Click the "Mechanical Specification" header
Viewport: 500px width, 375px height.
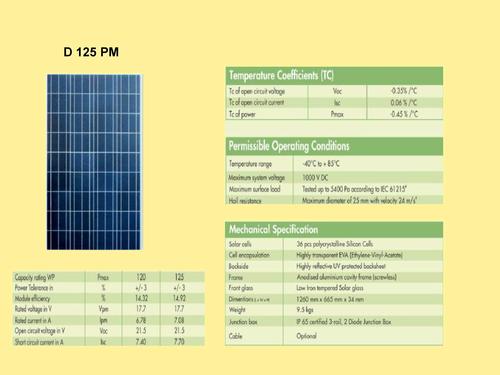(x=273, y=230)
